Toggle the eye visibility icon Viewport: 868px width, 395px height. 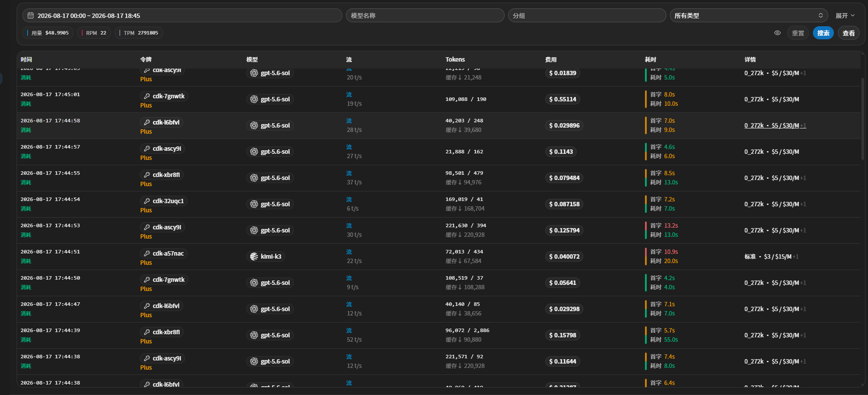click(x=777, y=33)
